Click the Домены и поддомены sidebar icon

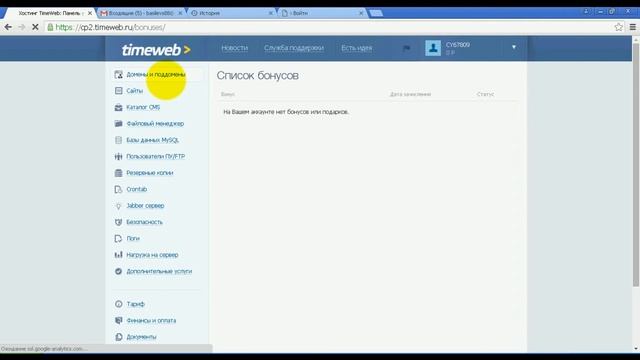click(x=118, y=74)
